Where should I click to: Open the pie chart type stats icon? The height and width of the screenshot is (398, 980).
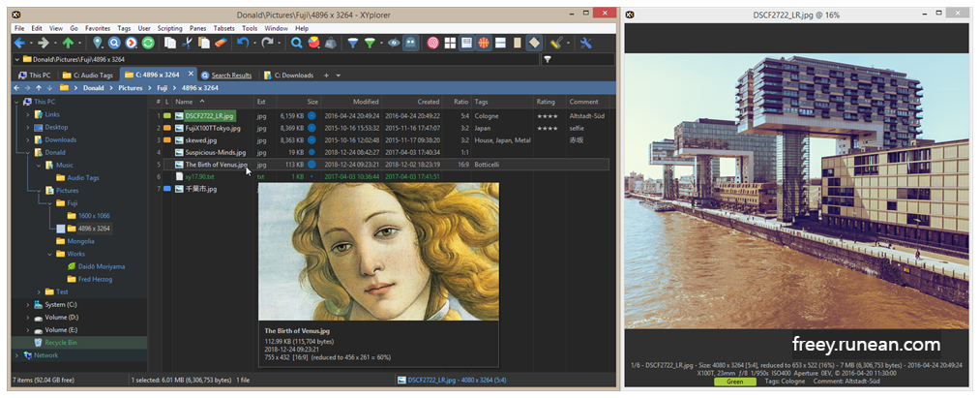[x=313, y=44]
